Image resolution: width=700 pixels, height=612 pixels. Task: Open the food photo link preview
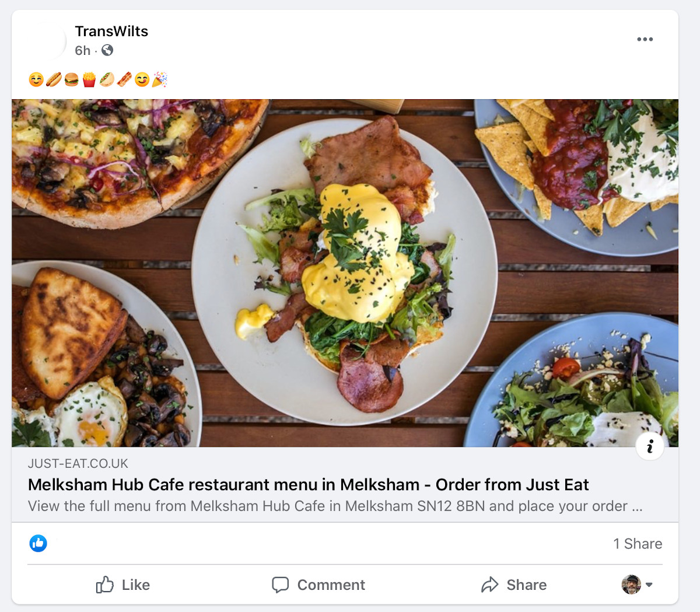tap(344, 273)
